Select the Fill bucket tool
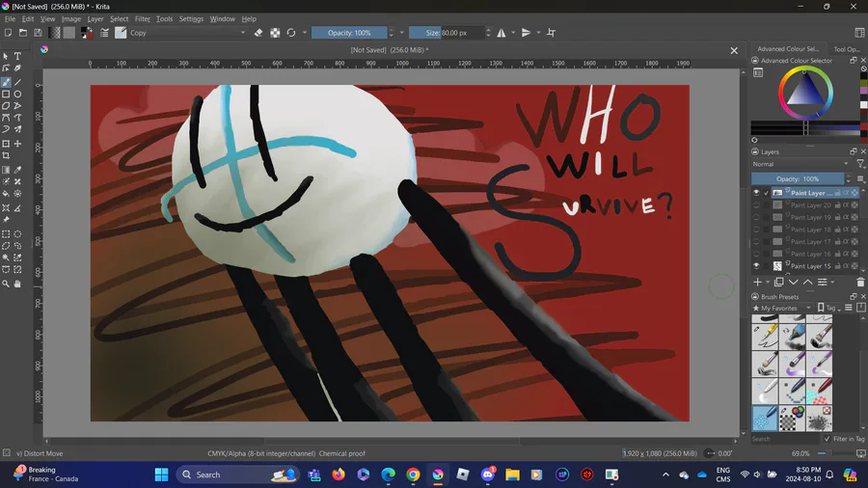The image size is (868, 488). coord(6,194)
